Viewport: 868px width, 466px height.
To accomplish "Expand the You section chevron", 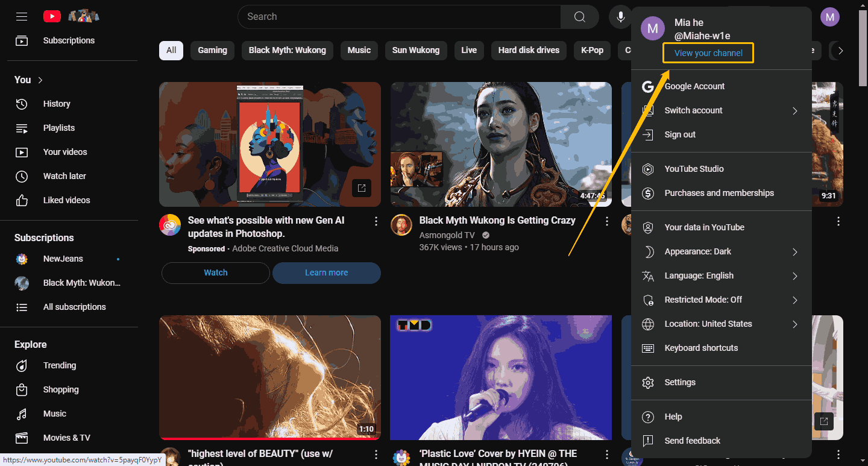I will coord(40,80).
